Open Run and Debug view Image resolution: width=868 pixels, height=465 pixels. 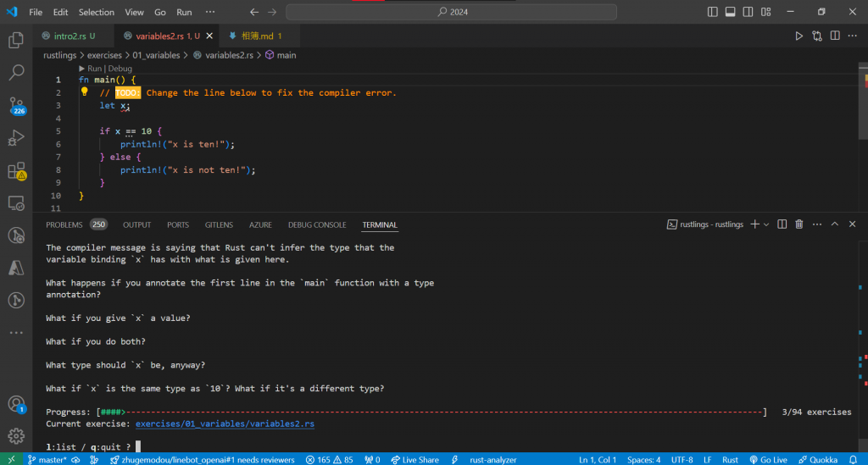tap(16, 138)
